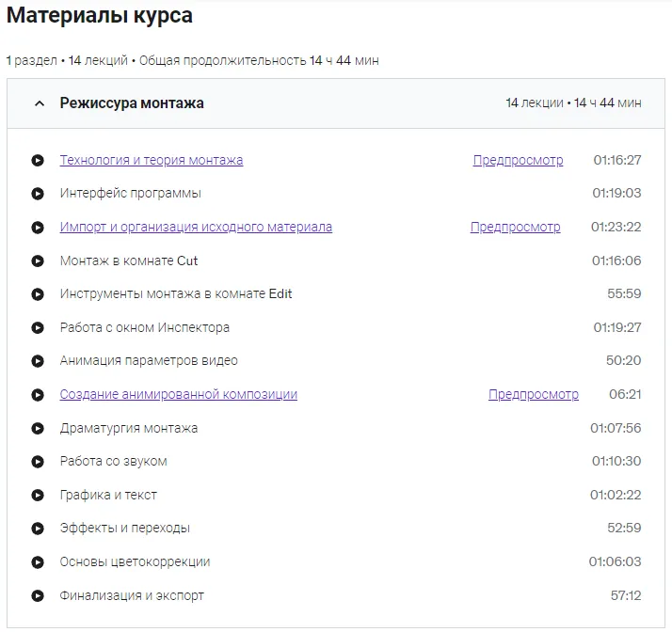Click play icon beside Анимация параметров видео
The width and height of the screenshot is (672, 632).
pyautogui.click(x=38, y=361)
